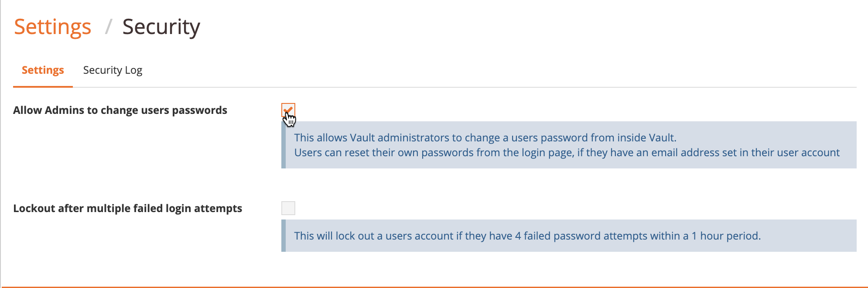
Task: Click the orange underline beneath the Settings tab
Action: 42,87
